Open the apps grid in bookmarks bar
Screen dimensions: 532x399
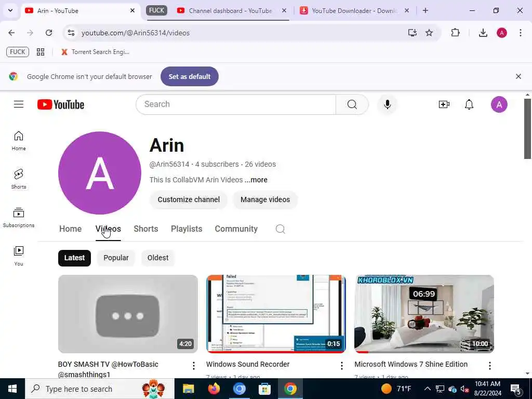(41, 52)
